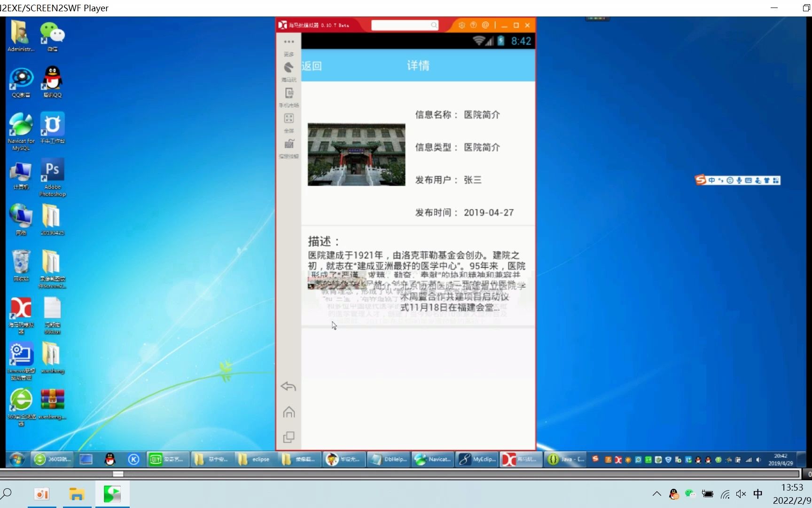Open the WinRAR archive desktop icon
Screen dimensions: 812x508
pyautogui.click(x=52, y=405)
